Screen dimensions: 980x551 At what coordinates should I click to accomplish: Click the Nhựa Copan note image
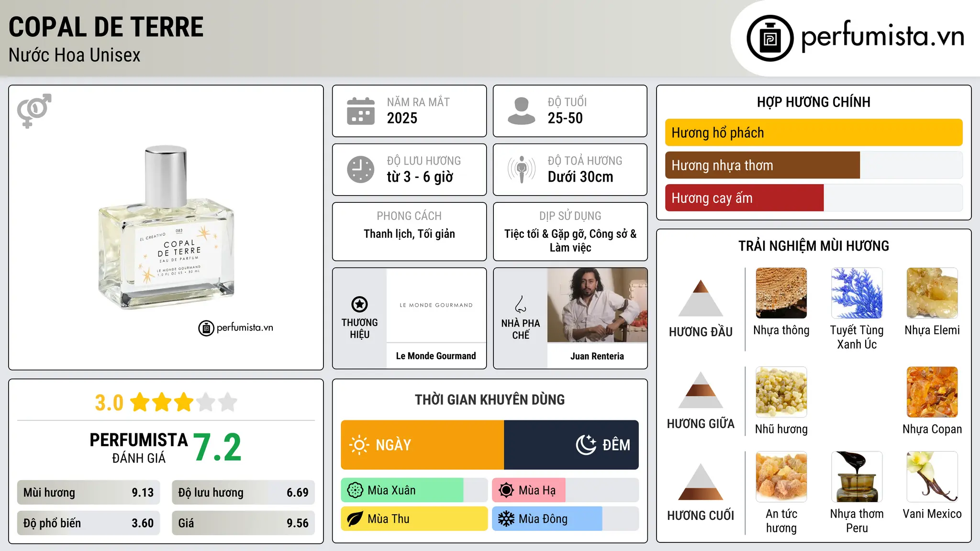tap(932, 392)
